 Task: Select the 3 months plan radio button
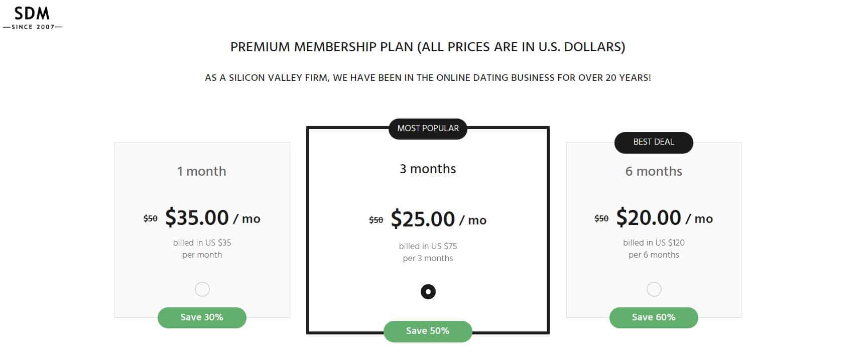(x=428, y=292)
